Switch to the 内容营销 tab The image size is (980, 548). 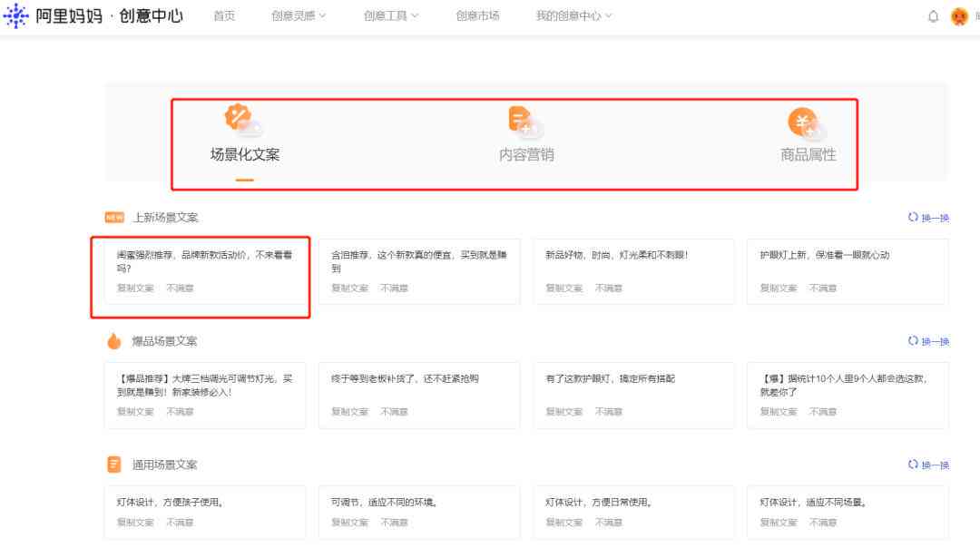coord(526,136)
